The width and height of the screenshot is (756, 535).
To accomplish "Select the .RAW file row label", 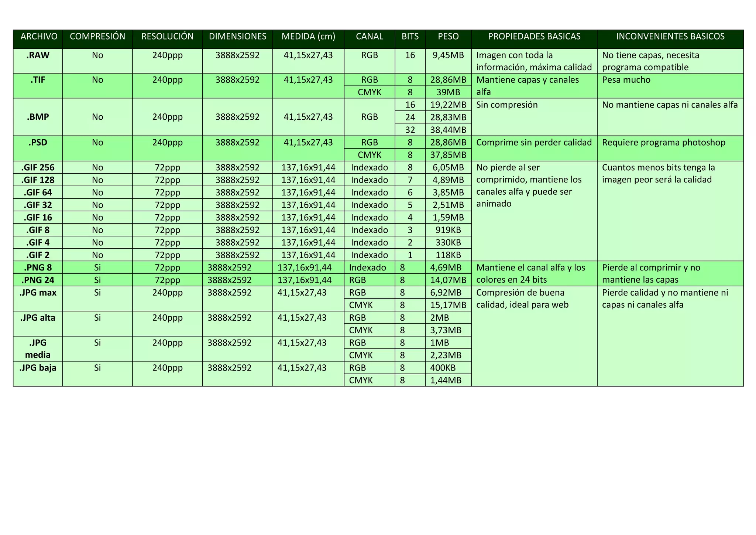I will [38, 55].
